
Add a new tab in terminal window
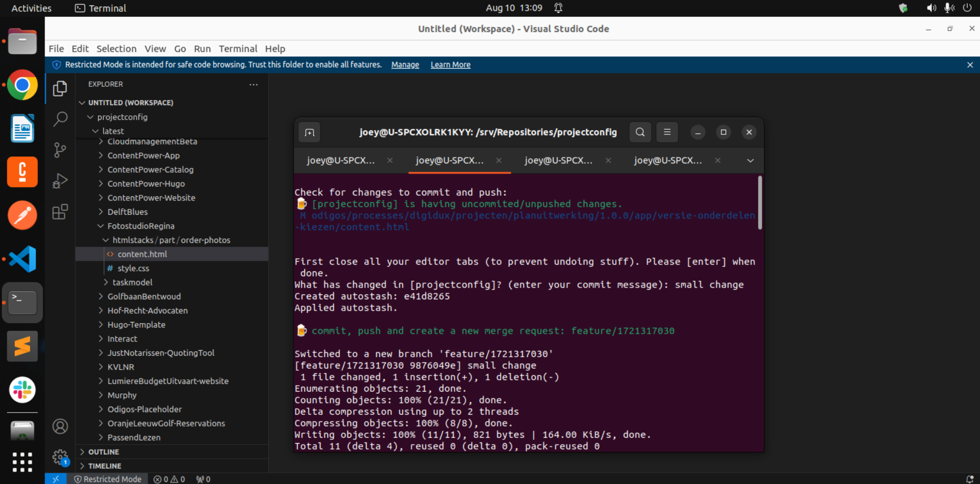coord(309,132)
